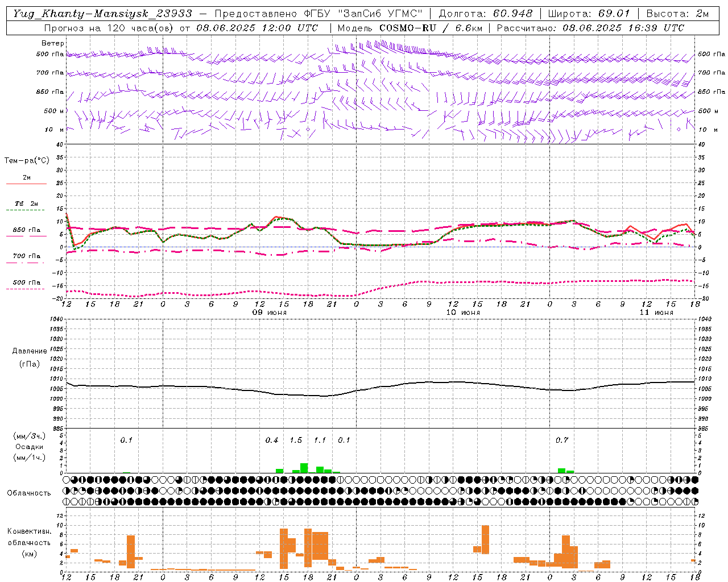
Task: Click the 'Тем-ра(°C)' temperature label
Action: (27, 161)
